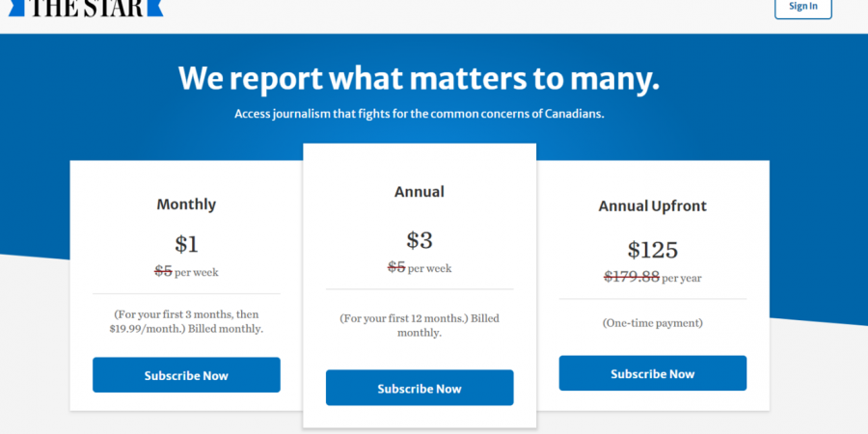Click the $3 price on Annual

point(420,240)
